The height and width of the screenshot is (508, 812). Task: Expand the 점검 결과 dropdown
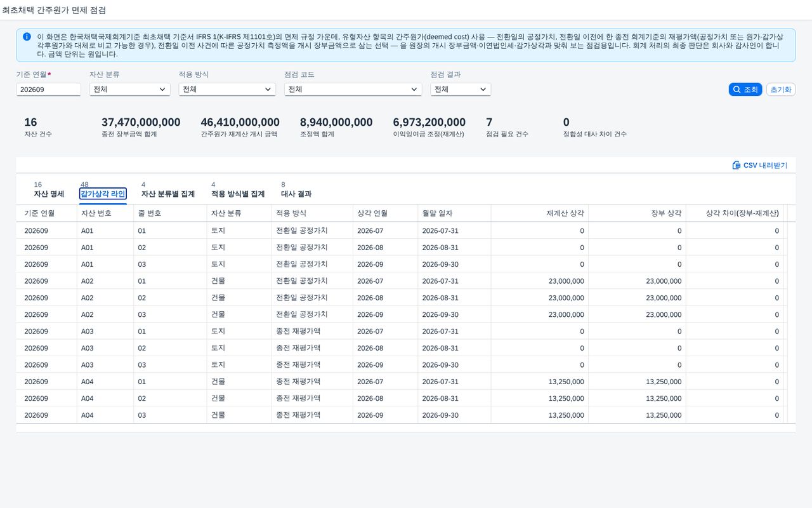click(461, 90)
